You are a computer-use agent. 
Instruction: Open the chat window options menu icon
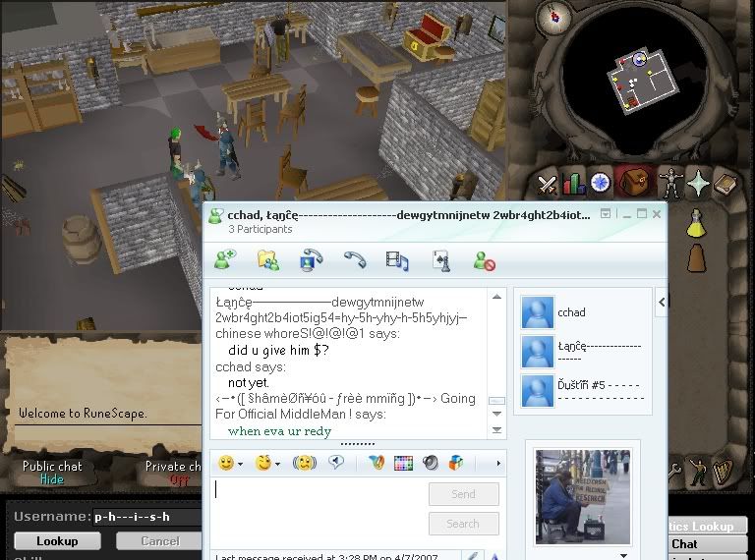[606, 213]
